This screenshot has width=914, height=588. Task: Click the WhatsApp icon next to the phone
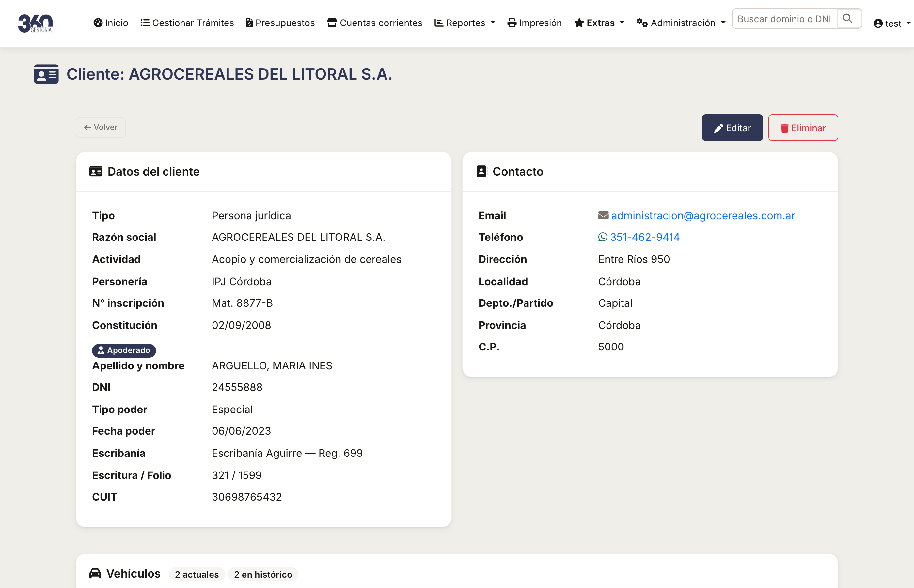[603, 237]
